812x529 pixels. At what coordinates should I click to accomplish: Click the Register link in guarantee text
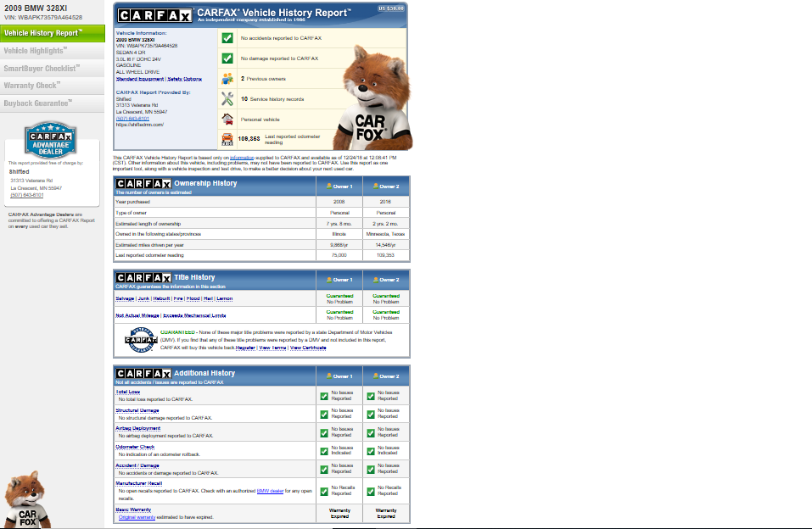(245, 348)
